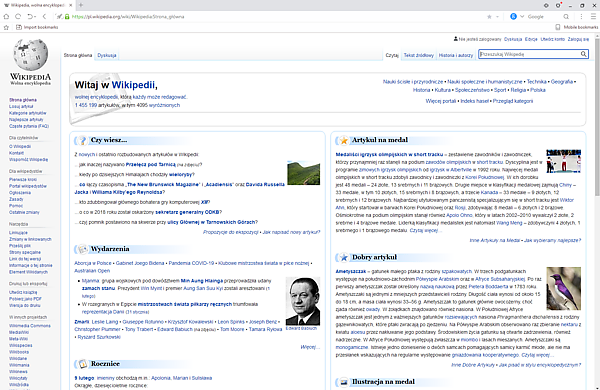Switch to the Dyskusja tab

coord(107,55)
